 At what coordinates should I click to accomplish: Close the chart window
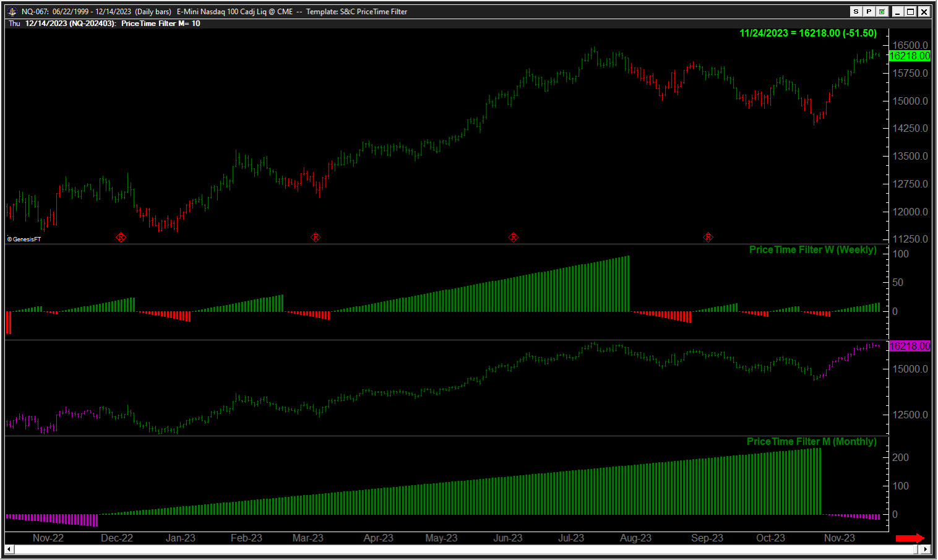(924, 11)
